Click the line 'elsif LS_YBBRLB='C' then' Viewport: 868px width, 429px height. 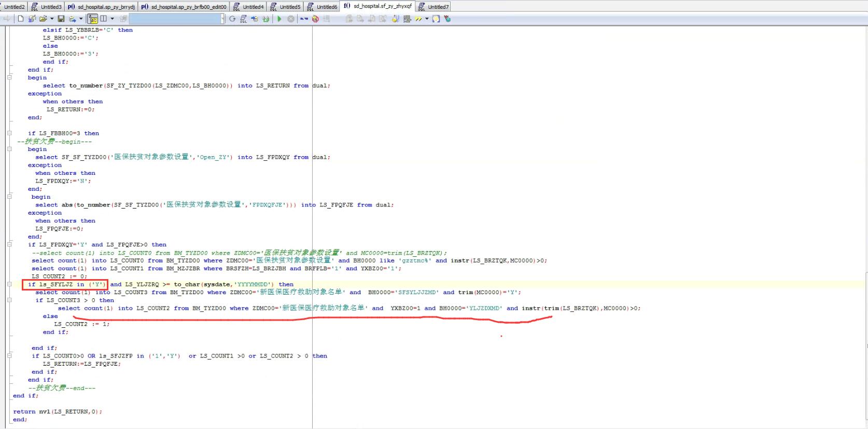(x=88, y=30)
